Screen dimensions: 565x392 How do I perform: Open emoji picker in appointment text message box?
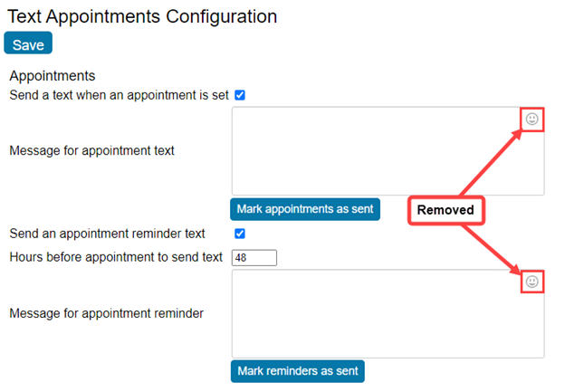pyautogui.click(x=531, y=119)
